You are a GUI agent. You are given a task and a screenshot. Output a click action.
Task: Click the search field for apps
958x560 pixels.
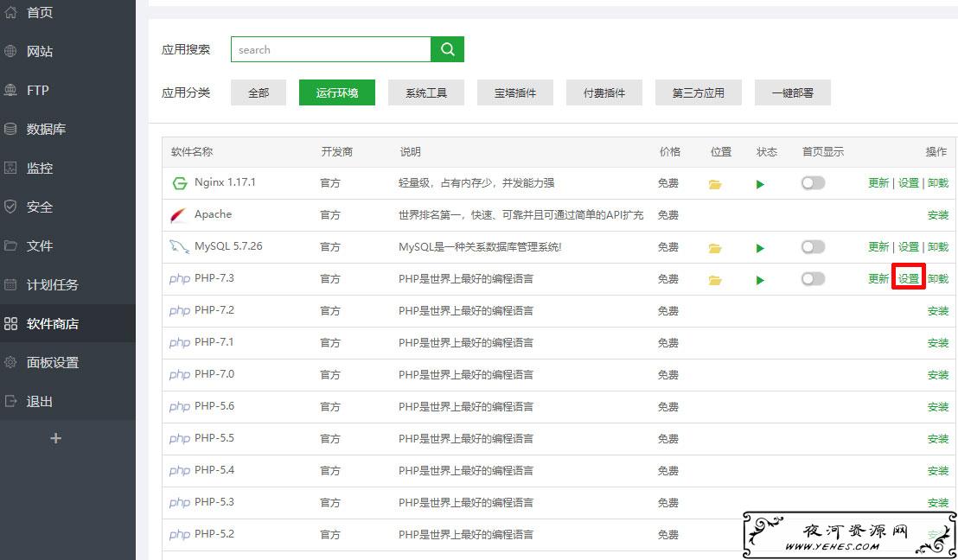330,49
